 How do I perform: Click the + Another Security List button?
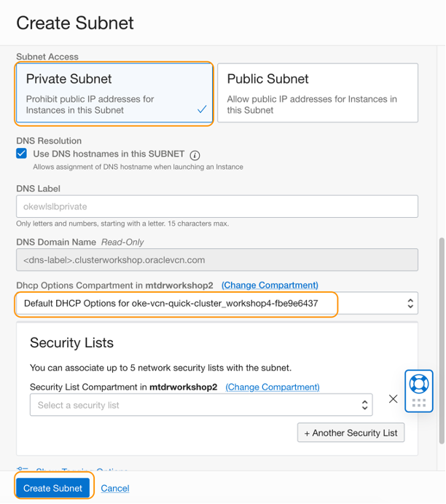click(351, 433)
